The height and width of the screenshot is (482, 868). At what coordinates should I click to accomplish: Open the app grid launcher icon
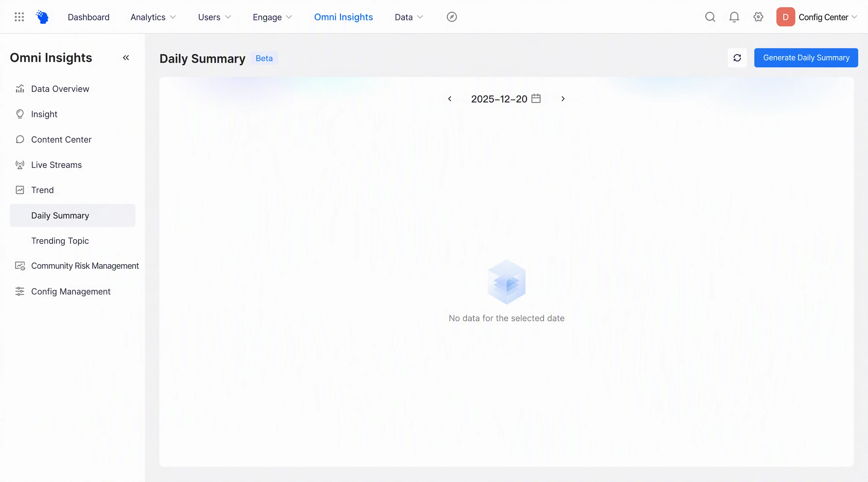tap(19, 17)
